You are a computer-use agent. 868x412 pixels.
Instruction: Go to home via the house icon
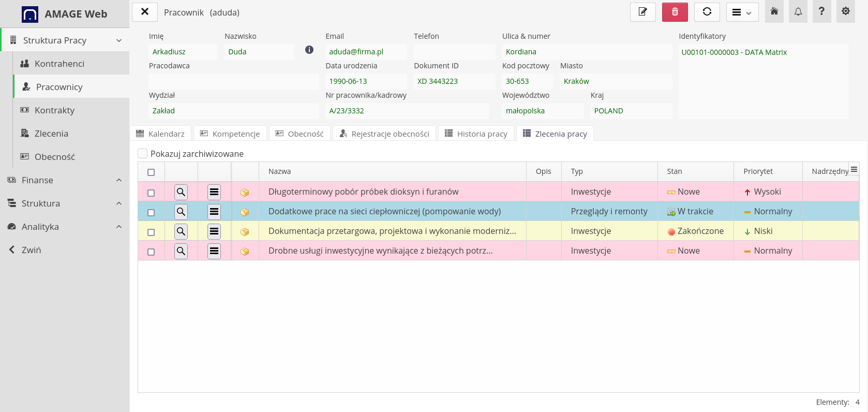(x=774, y=11)
